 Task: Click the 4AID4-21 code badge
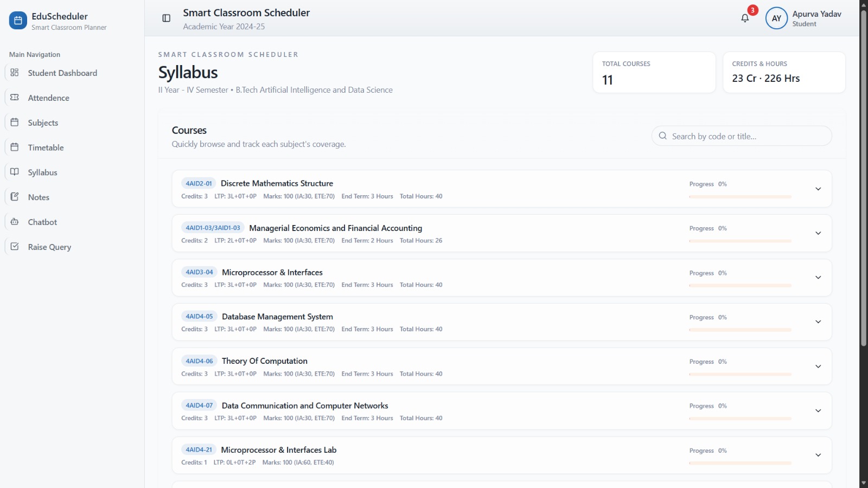(199, 450)
